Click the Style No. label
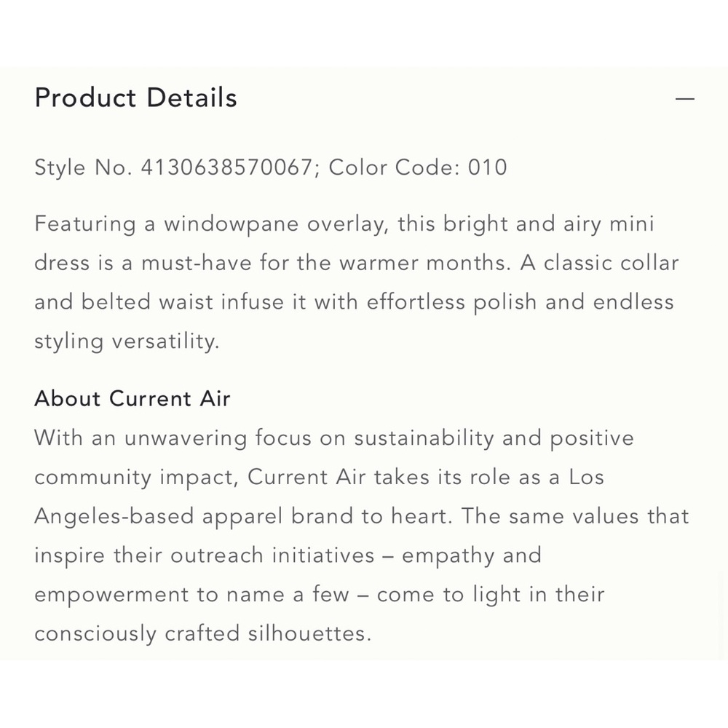Screen dimensions: 728x728 click(84, 167)
